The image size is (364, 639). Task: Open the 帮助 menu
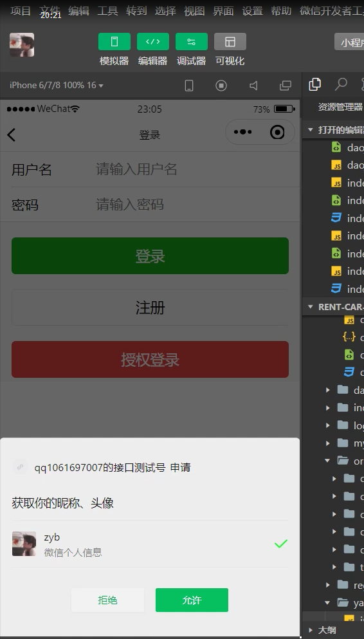(x=281, y=11)
